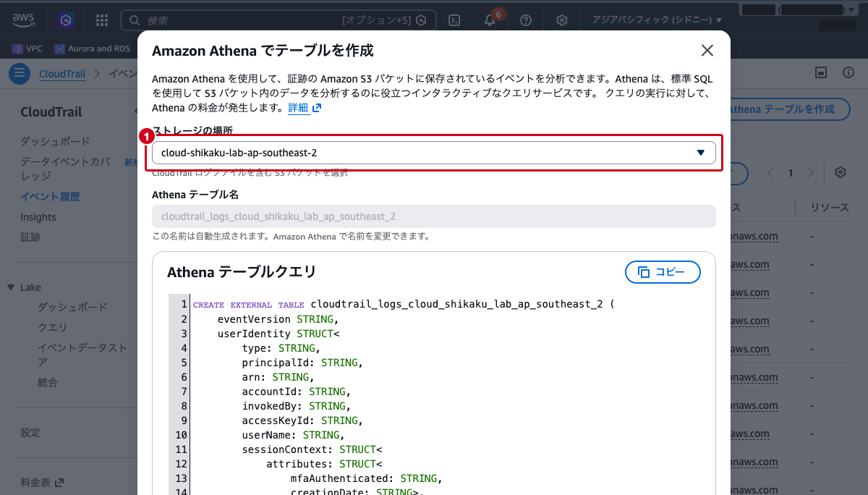Go to the previous page arrow
Image resolution: width=868 pixels, height=495 pixels.
point(770,173)
